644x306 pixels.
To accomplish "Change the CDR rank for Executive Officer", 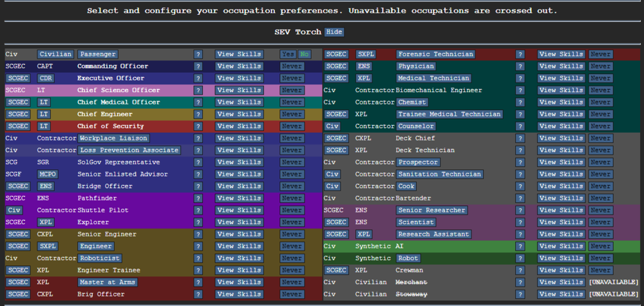I will tap(46, 78).
